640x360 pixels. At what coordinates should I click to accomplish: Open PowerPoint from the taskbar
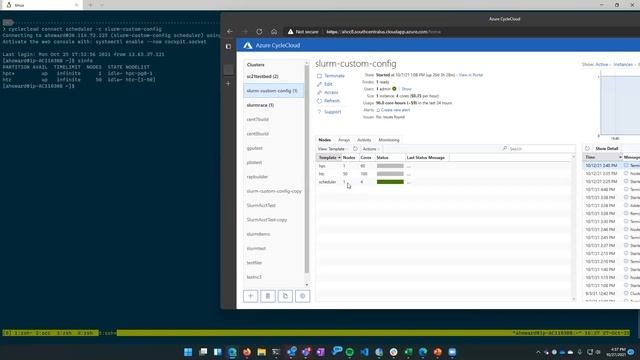438,352
